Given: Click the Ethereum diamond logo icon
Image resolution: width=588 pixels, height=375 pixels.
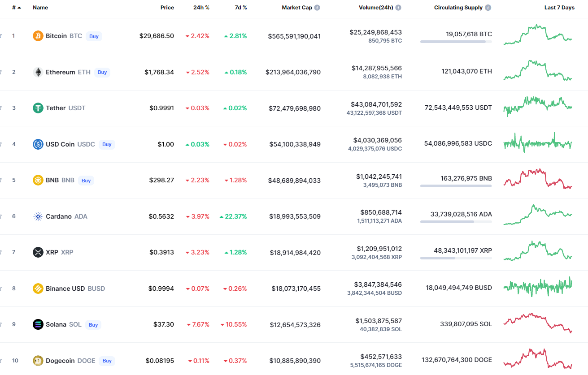Looking at the screenshot, I should click(x=38, y=72).
